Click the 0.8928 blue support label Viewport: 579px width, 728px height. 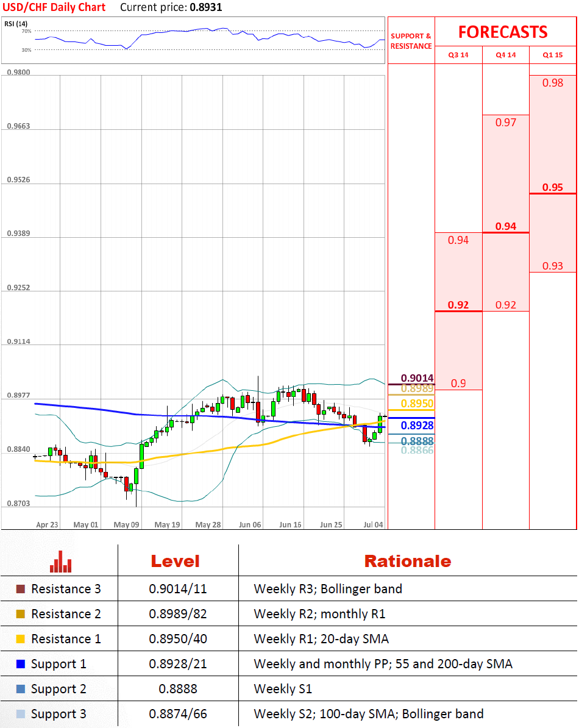click(x=417, y=426)
